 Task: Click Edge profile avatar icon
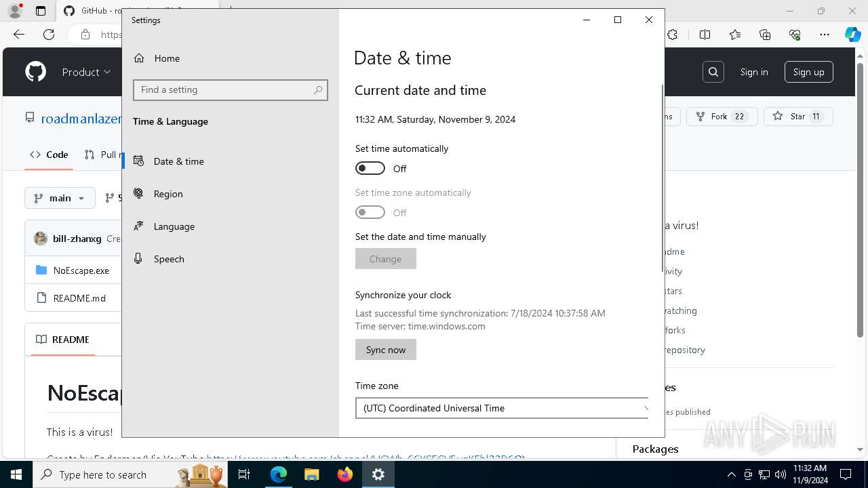pyautogui.click(x=15, y=11)
